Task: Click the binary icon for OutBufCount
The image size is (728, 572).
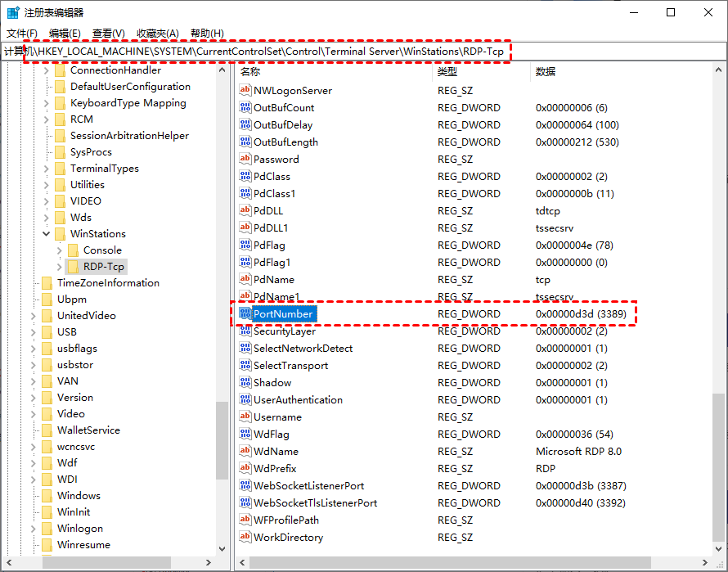Action: point(245,107)
